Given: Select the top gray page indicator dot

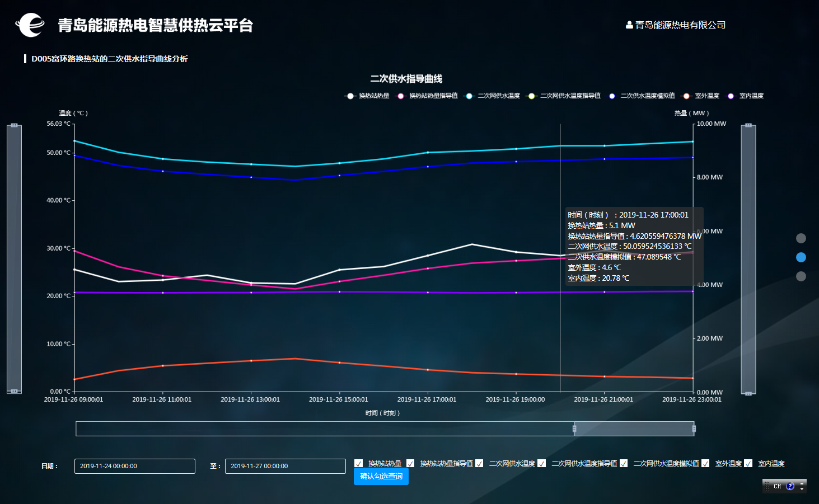Looking at the screenshot, I should [x=801, y=238].
